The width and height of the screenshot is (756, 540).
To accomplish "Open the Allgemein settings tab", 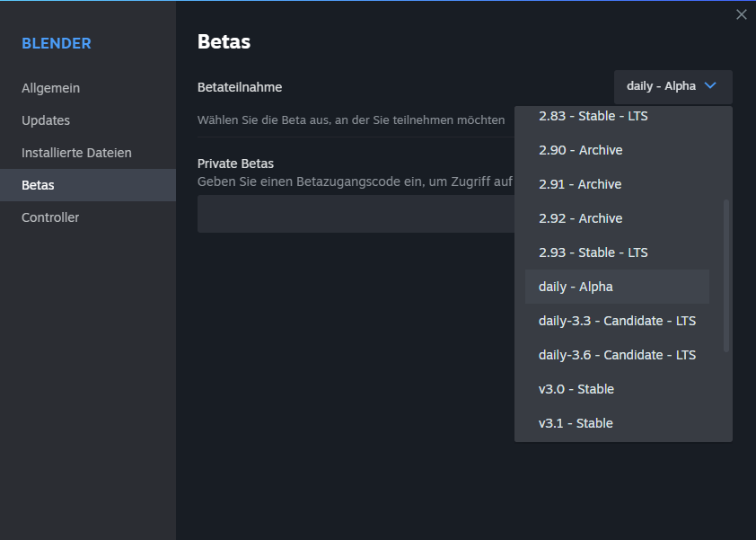I will tap(88, 88).
